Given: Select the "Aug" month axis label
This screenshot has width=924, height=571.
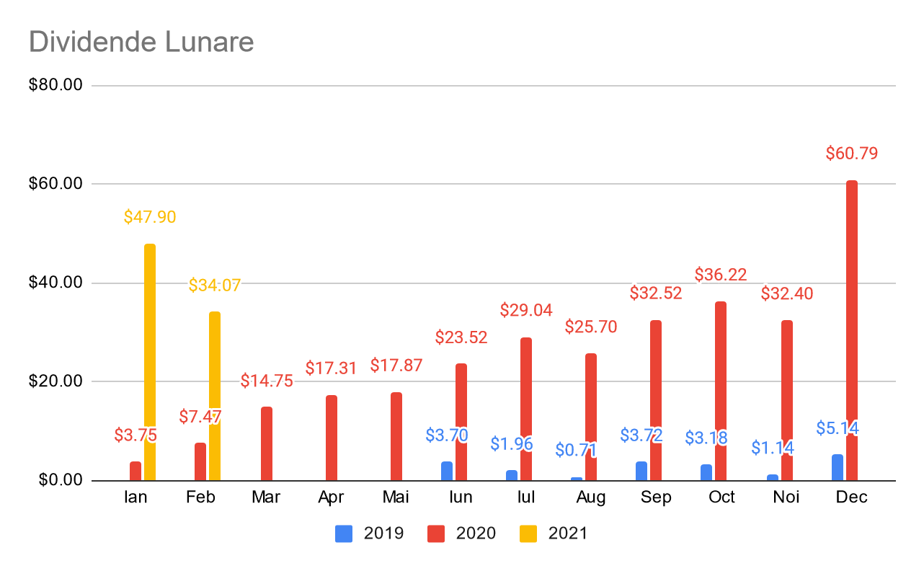Looking at the screenshot, I should pyautogui.click(x=591, y=497).
